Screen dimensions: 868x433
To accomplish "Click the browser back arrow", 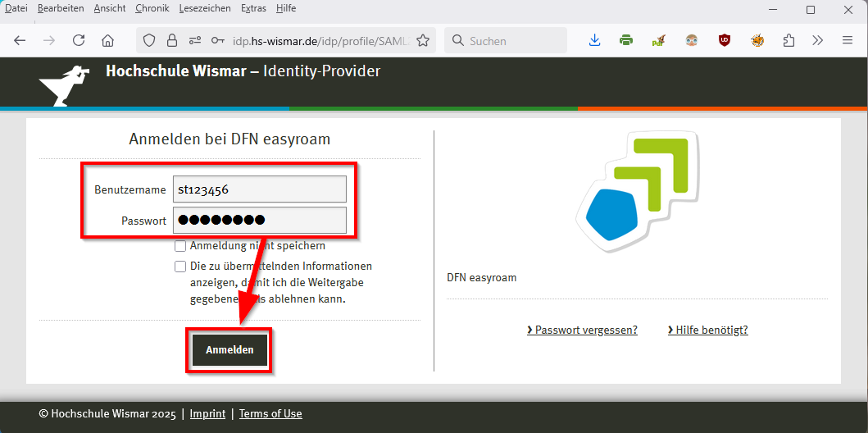I will (x=20, y=40).
